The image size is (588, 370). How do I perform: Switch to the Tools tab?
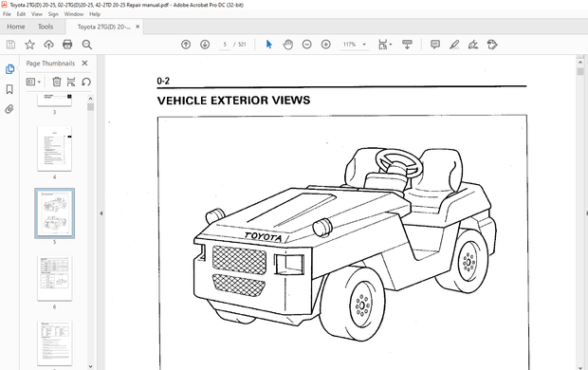pyautogui.click(x=46, y=27)
